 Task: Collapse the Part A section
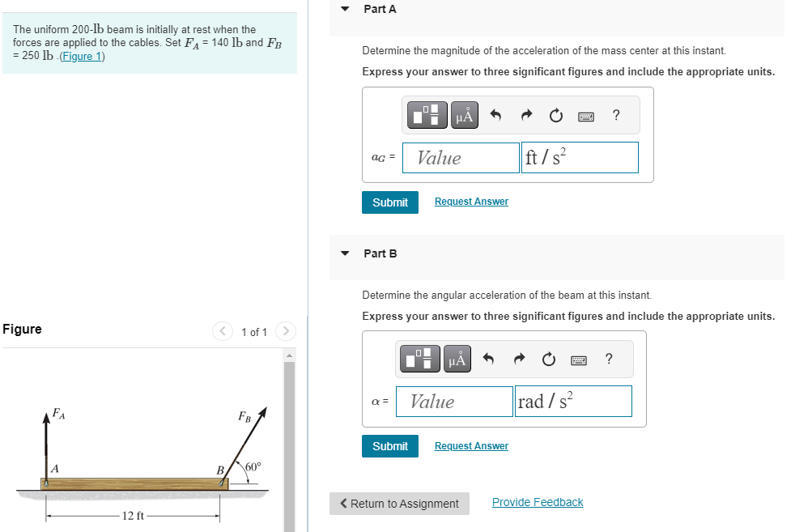[x=343, y=9]
